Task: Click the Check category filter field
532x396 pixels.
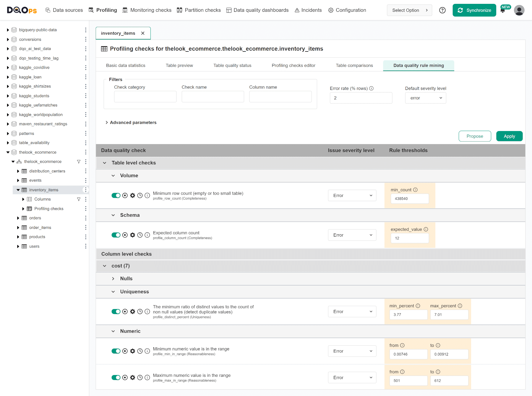Action: (x=145, y=97)
